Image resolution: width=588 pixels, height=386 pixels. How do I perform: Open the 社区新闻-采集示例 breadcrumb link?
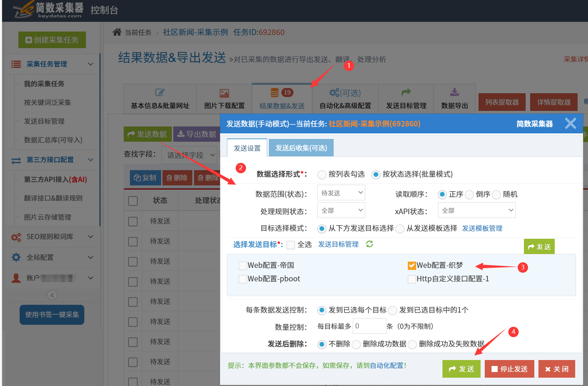pyautogui.click(x=195, y=32)
